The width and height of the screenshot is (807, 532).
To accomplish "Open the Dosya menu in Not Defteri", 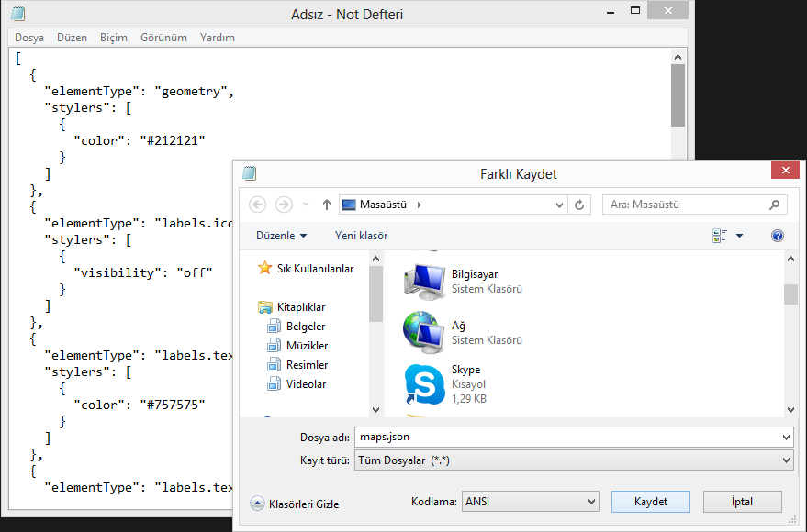I will tap(29, 38).
